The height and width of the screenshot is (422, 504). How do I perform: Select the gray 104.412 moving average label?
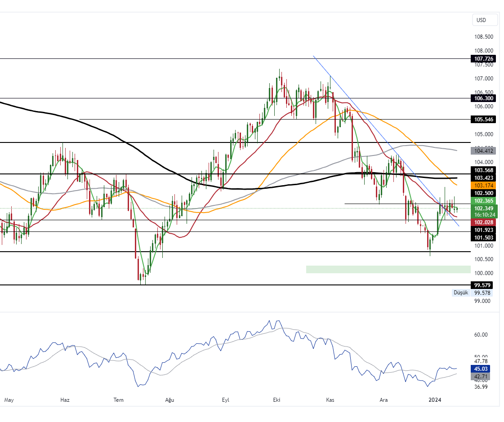[482, 151]
